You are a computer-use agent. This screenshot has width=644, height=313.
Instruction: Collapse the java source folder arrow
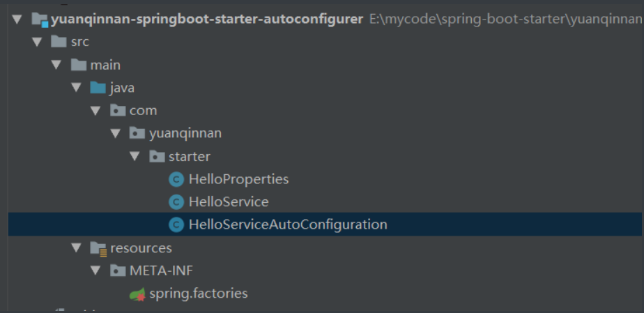(x=76, y=88)
